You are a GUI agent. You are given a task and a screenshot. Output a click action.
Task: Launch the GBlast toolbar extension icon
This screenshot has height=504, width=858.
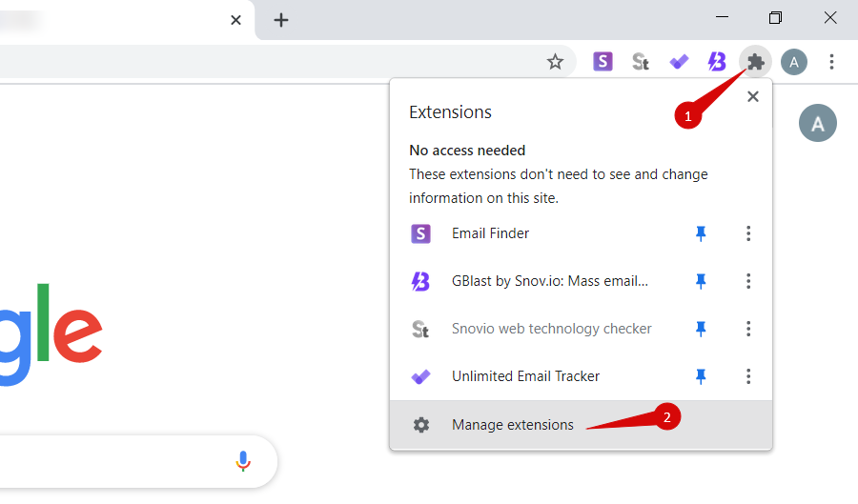pyautogui.click(x=717, y=61)
